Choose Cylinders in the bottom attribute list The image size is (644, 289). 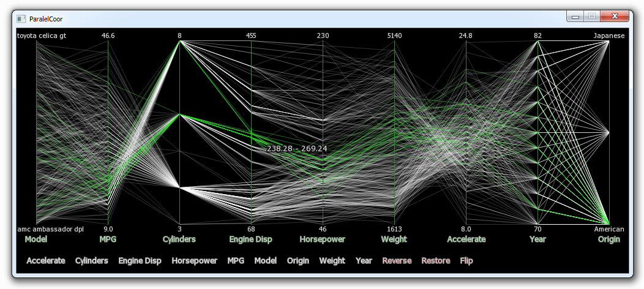[x=92, y=261]
